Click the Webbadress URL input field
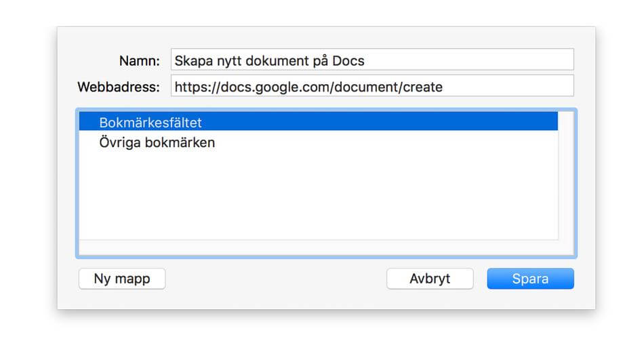This screenshot has height=339, width=644. click(x=371, y=86)
